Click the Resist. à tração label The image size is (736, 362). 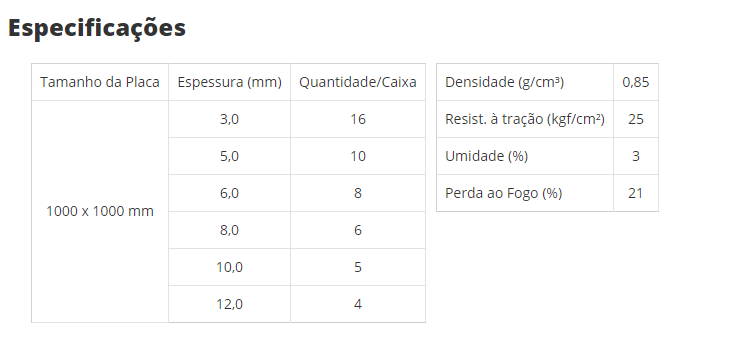point(525,119)
